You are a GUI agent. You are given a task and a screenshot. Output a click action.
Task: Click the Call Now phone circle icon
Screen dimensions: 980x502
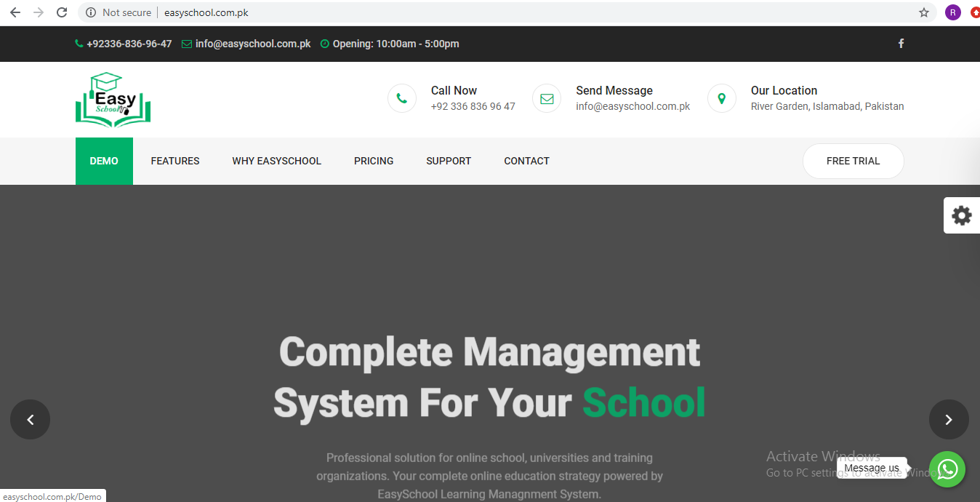(402, 98)
